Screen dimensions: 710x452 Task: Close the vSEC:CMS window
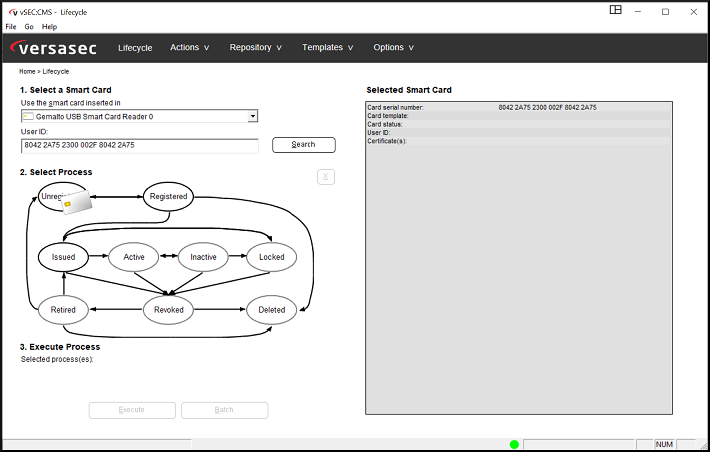point(693,12)
